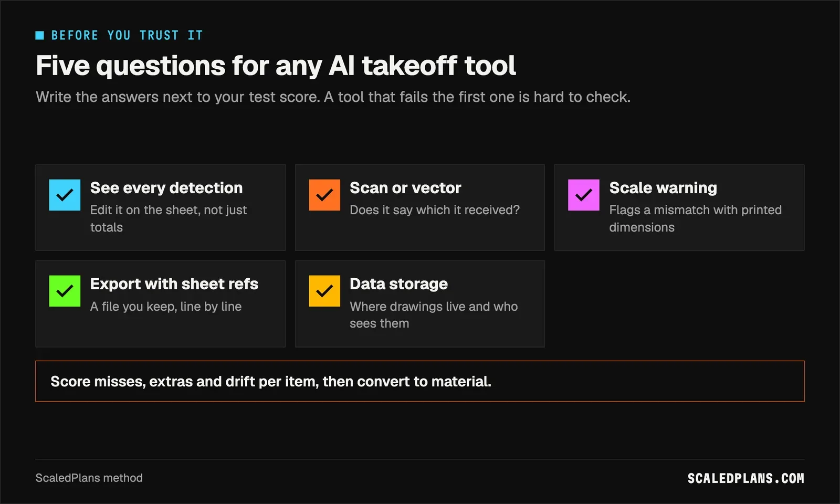Click the 'Scan or vector' card title
This screenshot has width=840, height=504.
coord(405,188)
